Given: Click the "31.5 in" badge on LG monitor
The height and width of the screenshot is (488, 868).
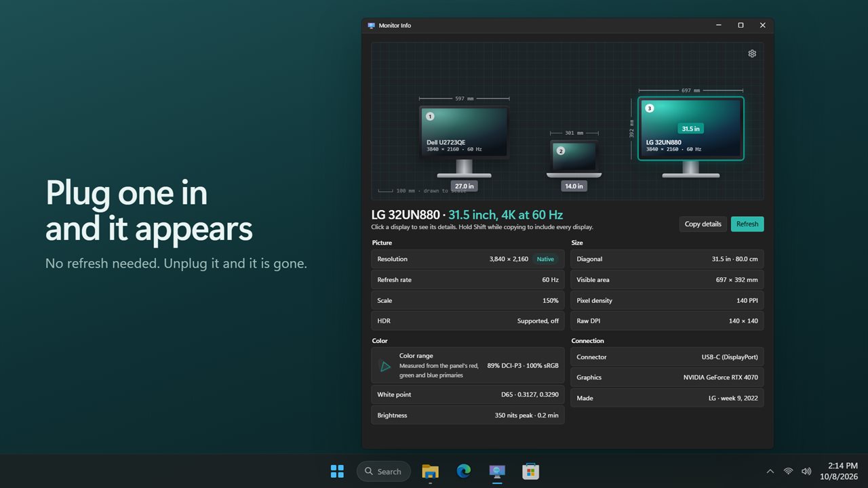Looking at the screenshot, I should click(690, 129).
